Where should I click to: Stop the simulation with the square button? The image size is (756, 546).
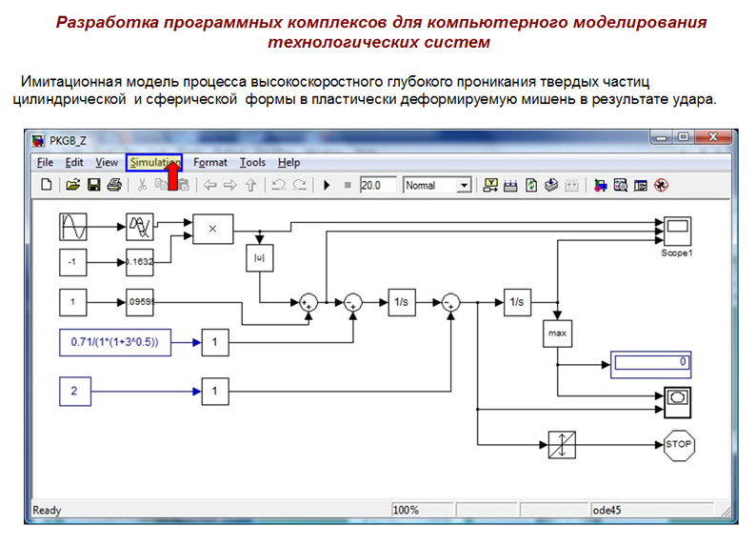tap(348, 185)
